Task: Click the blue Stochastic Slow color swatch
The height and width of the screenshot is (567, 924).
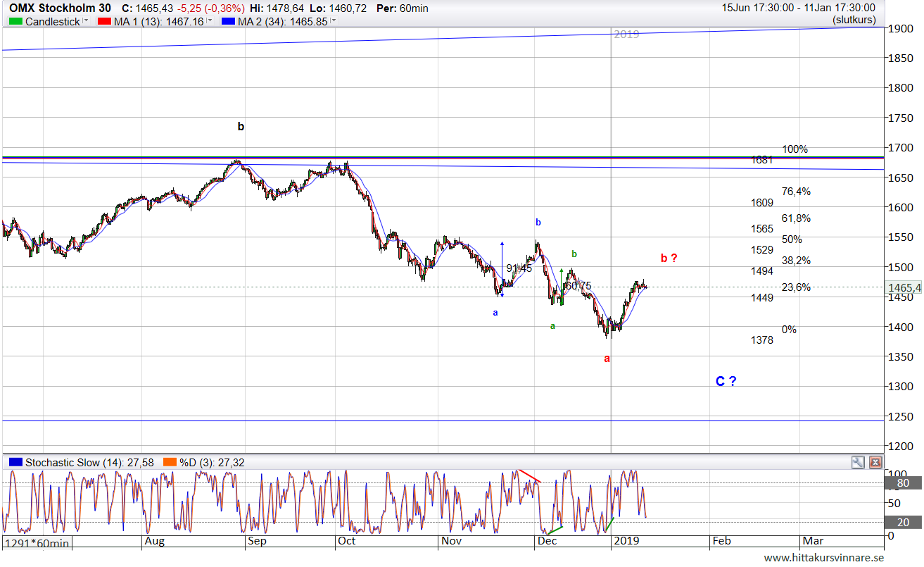Action: (x=15, y=463)
